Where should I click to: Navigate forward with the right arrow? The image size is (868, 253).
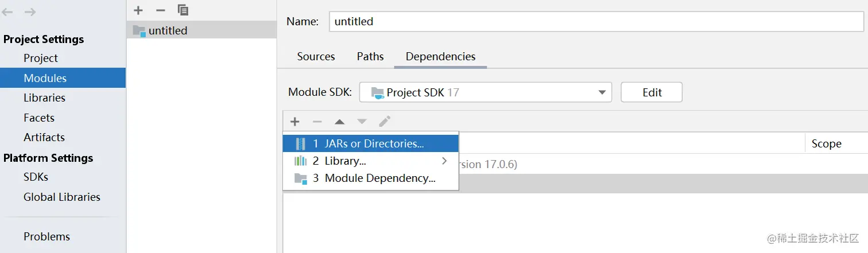tap(30, 12)
